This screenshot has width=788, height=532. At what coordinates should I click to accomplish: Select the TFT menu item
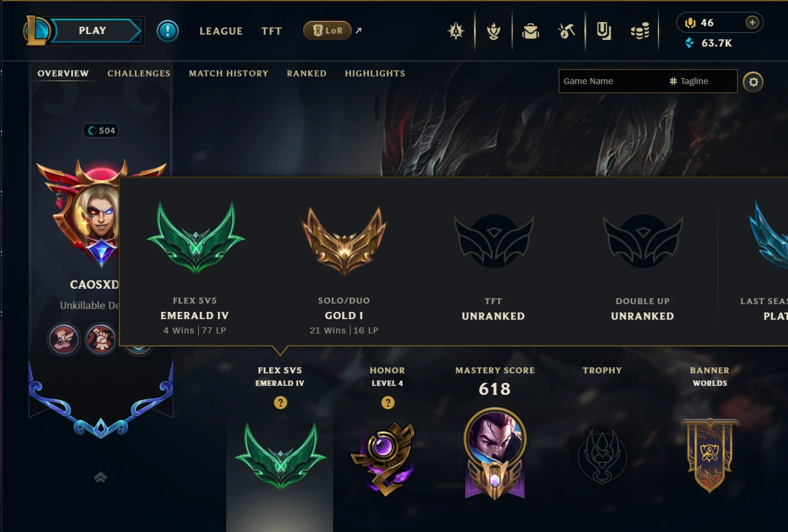pos(272,31)
